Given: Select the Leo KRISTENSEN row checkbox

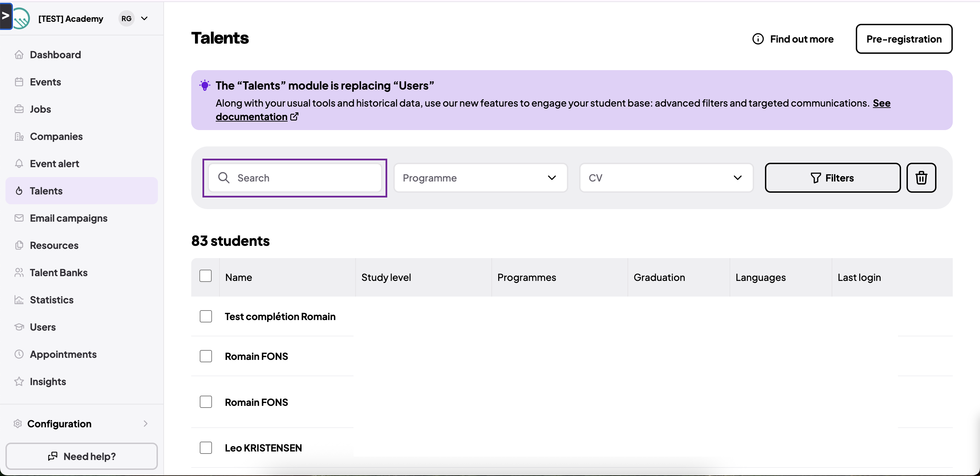Looking at the screenshot, I should pyautogui.click(x=206, y=448).
